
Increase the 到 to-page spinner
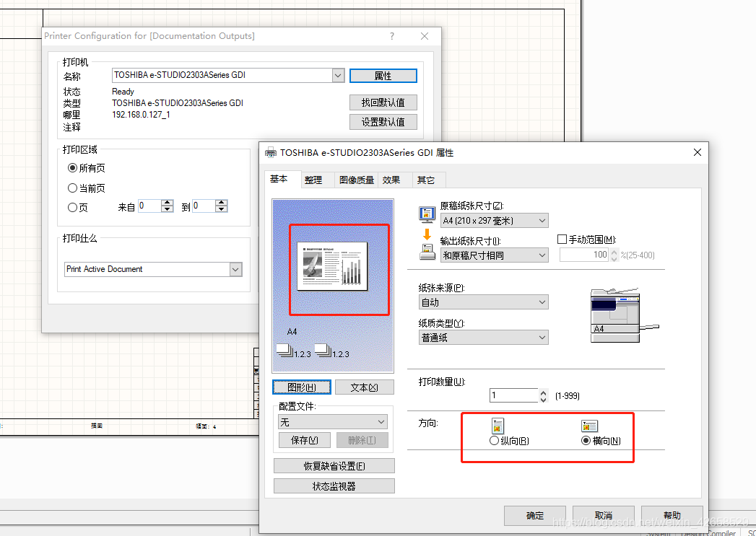(x=221, y=203)
